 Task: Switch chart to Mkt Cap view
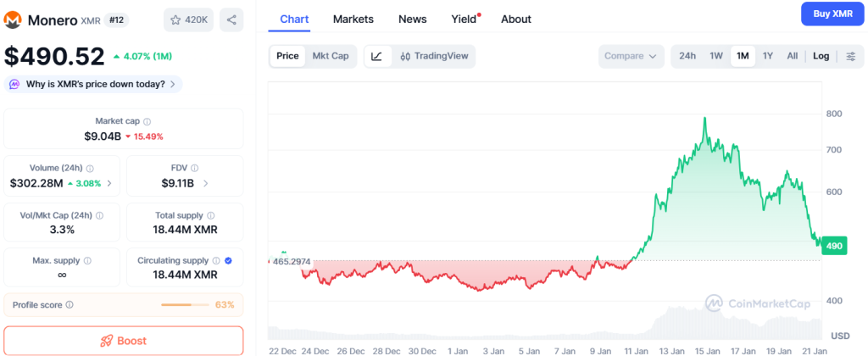[331, 56]
